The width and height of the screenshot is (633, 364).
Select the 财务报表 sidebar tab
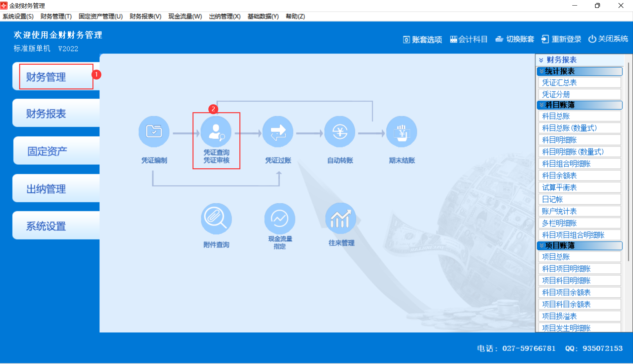[56, 113]
